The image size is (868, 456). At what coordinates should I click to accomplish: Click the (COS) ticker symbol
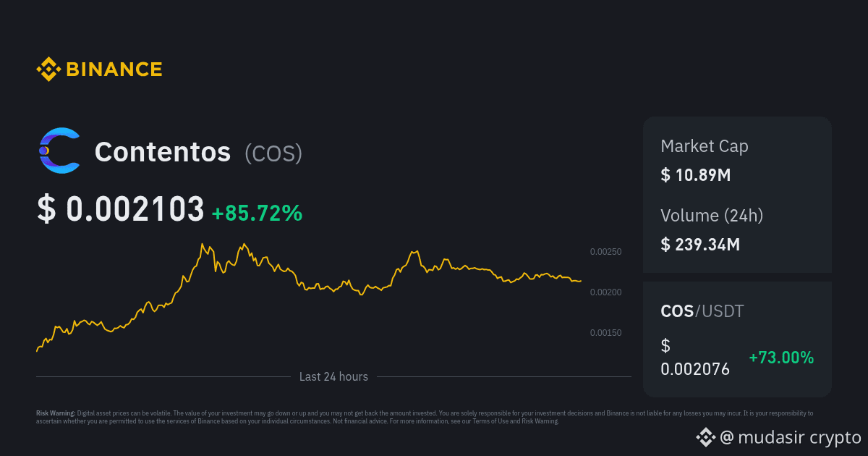[x=273, y=153]
